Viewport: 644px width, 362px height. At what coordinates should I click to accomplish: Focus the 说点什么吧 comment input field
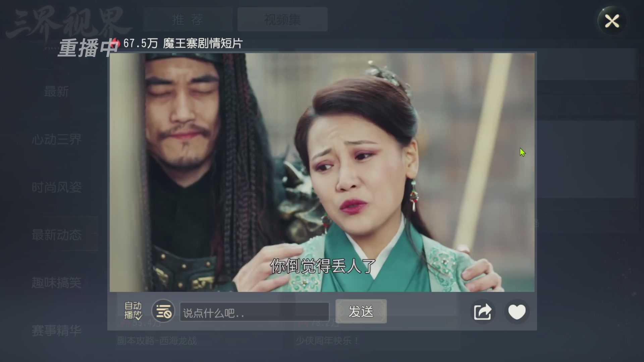[x=255, y=312]
